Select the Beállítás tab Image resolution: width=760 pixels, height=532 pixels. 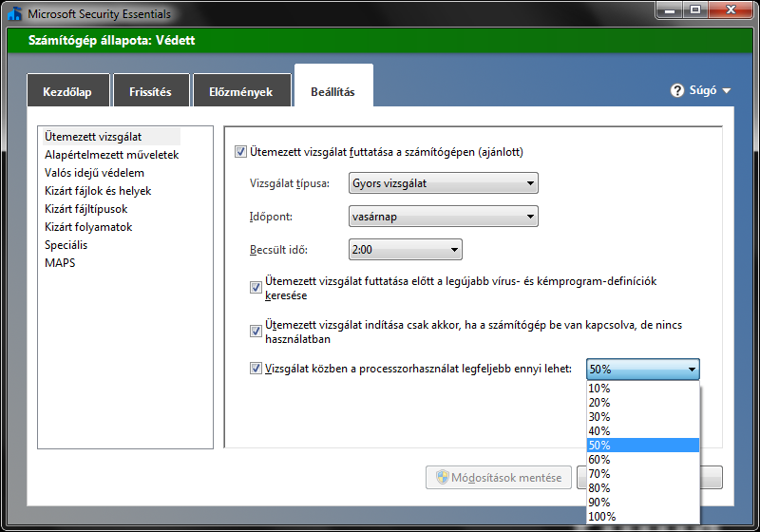(x=333, y=85)
